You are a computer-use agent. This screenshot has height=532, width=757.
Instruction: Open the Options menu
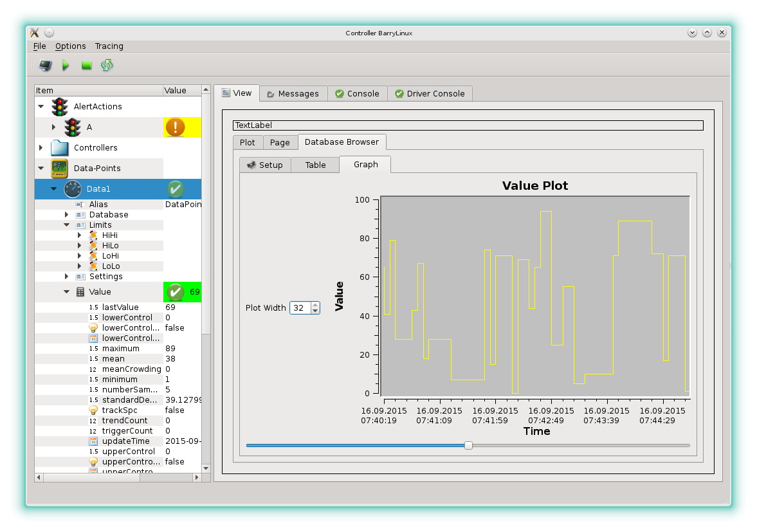[71, 46]
